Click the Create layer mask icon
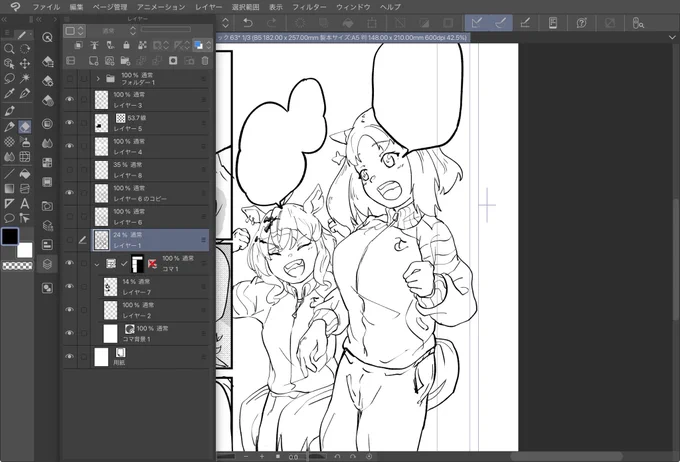Image resolution: width=680 pixels, height=462 pixels. point(173,61)
